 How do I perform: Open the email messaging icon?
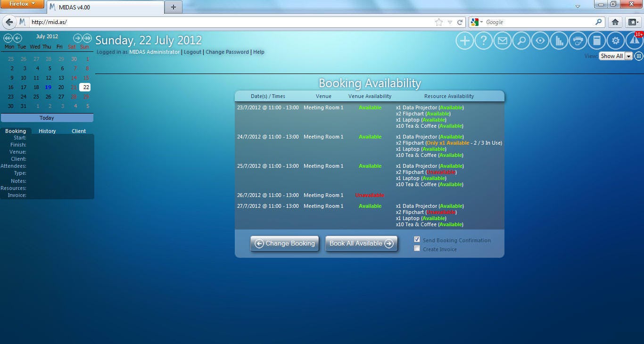(x=502, y=41)
